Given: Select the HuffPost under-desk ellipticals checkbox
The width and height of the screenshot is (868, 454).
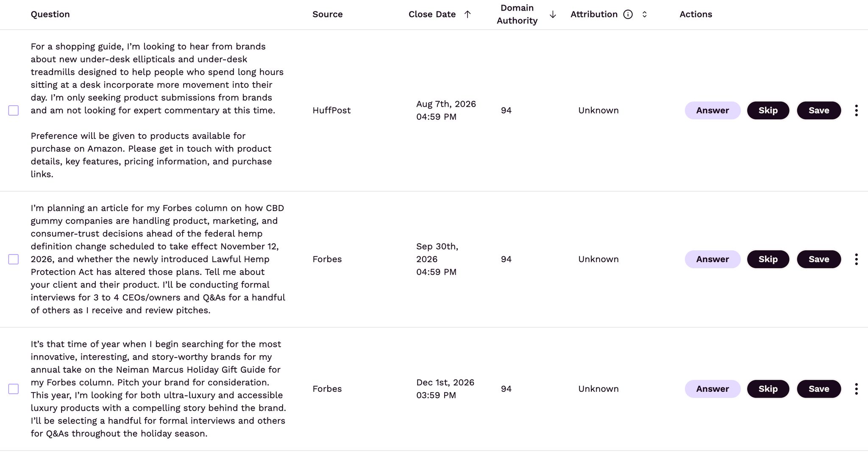Looking at the screenshot, I should tap(14, 111).
